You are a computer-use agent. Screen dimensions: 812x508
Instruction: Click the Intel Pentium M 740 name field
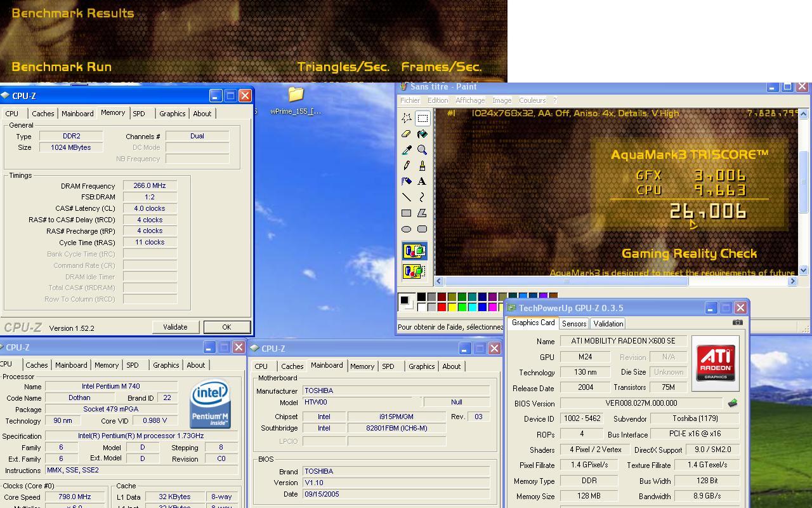(x=111, y=386)
